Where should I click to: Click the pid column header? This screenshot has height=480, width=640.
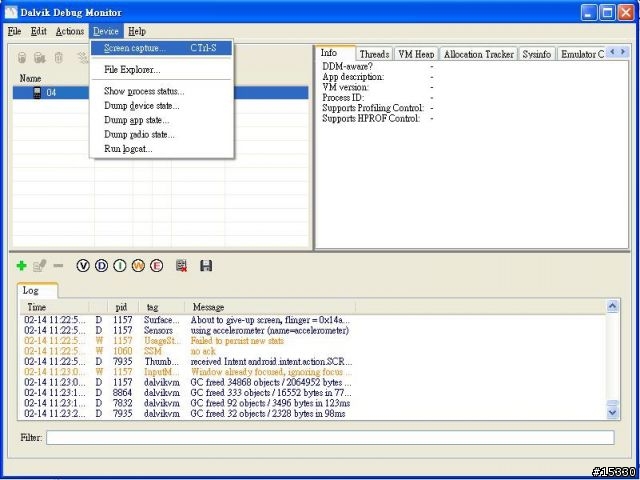point(123,307)
